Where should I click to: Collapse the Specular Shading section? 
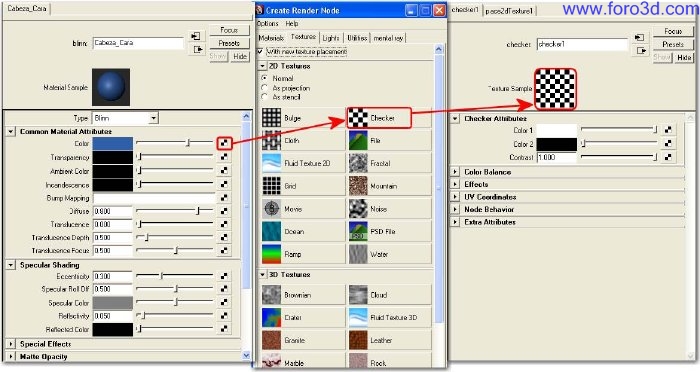[x=10, y=265]
